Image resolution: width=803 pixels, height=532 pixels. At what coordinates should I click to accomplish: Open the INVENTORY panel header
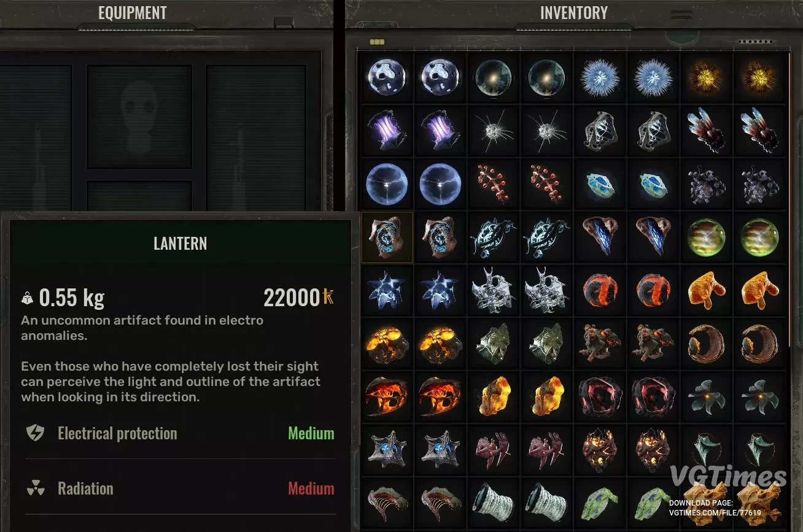574,13
